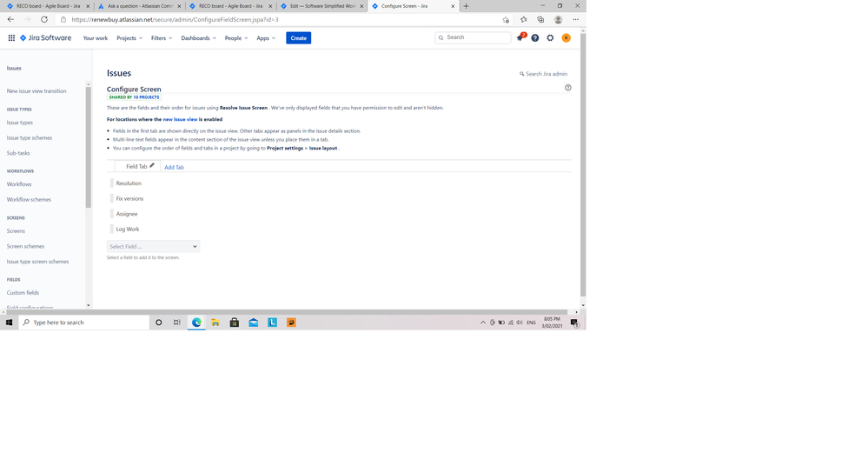The image size is (868, 459).
Task: Open the browser profile icon
Action: coord(558,19)
